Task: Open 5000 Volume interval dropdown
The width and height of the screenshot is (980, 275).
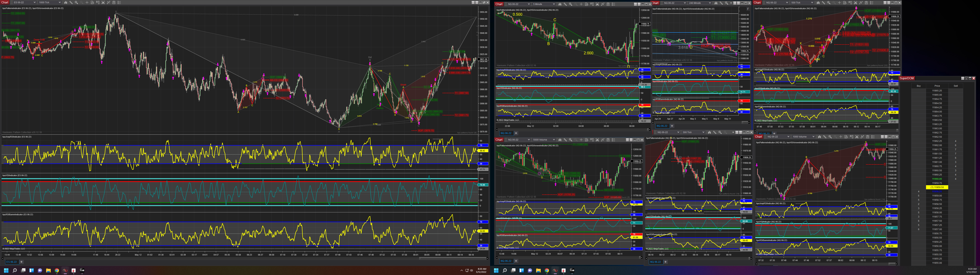Action: (x=554, y=140)
